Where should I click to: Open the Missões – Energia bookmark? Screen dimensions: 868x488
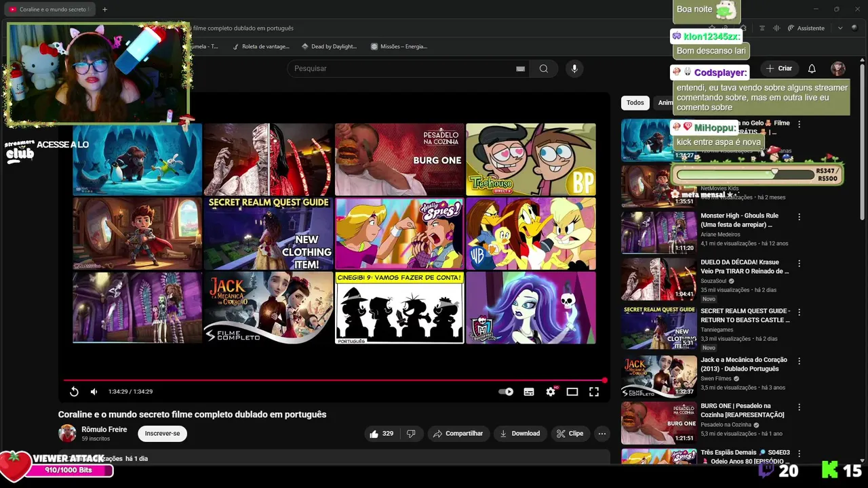point(399,47)
